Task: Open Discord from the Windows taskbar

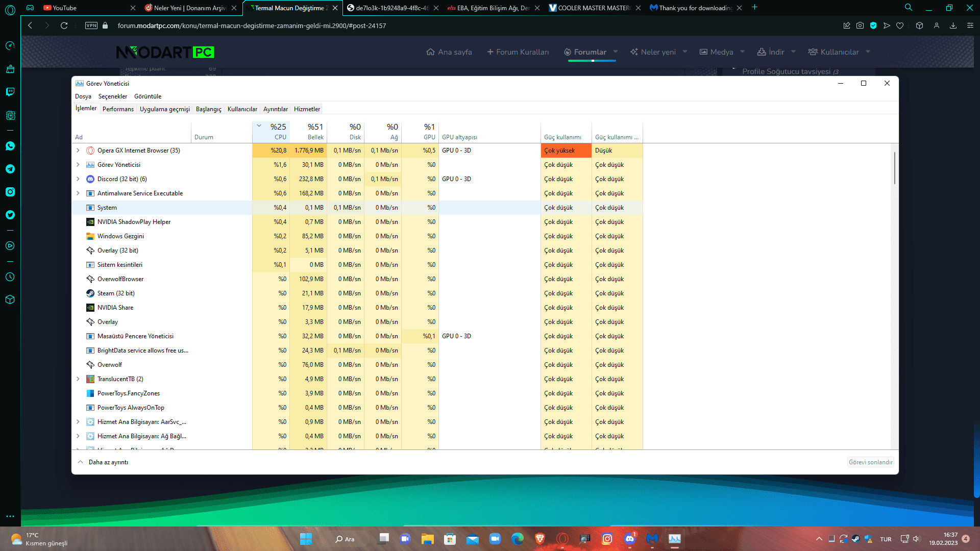Action: tap(629, 539)
